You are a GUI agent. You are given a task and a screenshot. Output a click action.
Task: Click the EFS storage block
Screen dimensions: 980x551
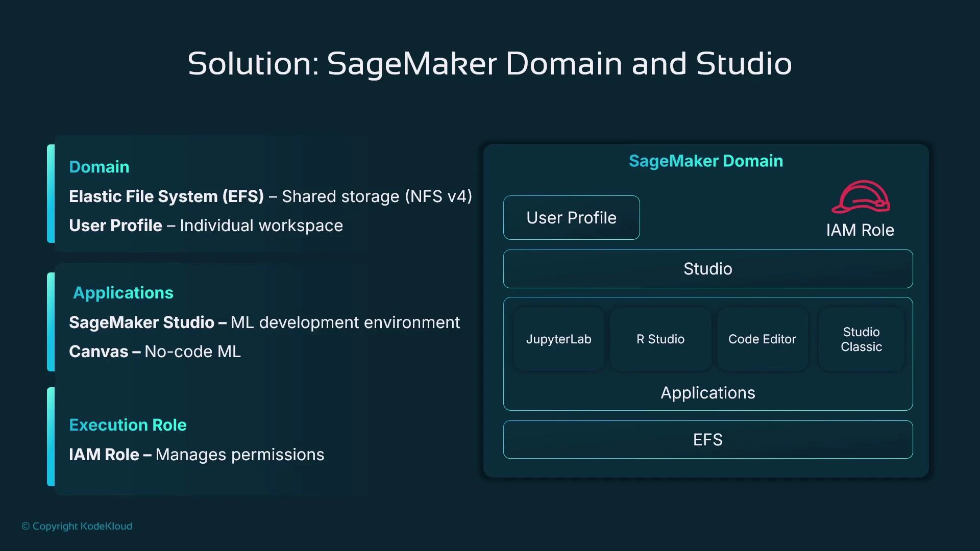click(707, 439)
